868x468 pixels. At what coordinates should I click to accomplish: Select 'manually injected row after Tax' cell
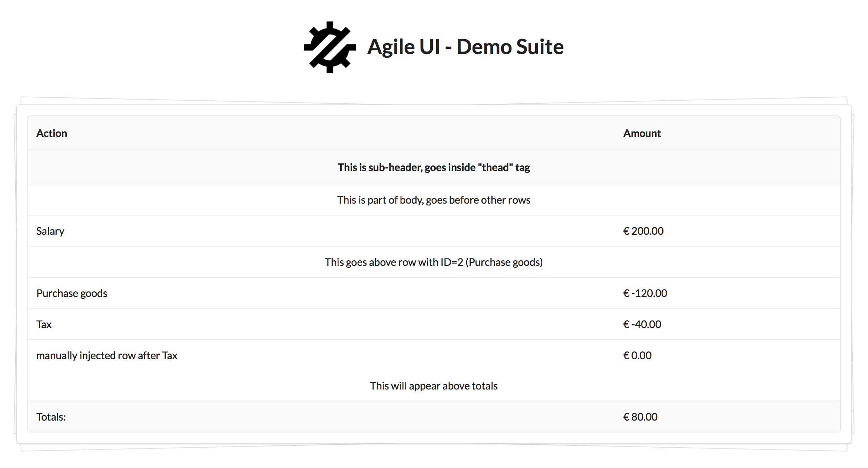[107, 355]
